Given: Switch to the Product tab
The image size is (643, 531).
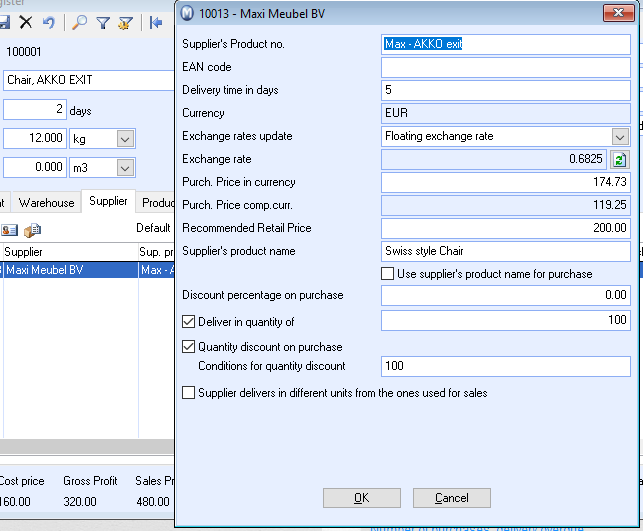Looking at the screenshot, I should (x=157, y=203).
